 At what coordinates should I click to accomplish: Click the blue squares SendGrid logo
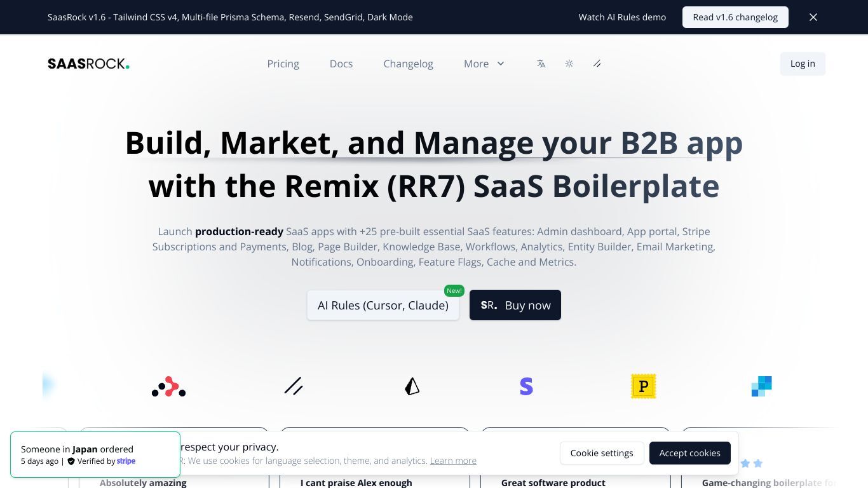pyautogui.click(x=761, y=386)
